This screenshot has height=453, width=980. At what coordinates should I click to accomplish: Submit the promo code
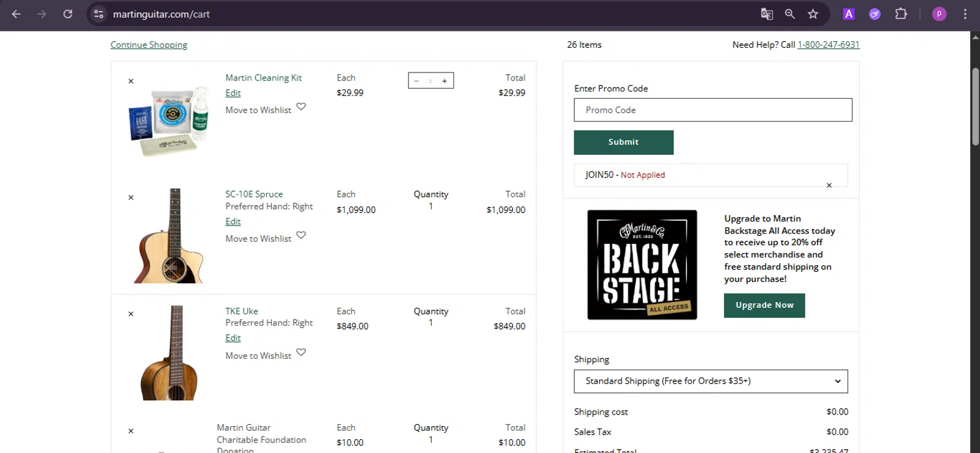tap(623, 142)
